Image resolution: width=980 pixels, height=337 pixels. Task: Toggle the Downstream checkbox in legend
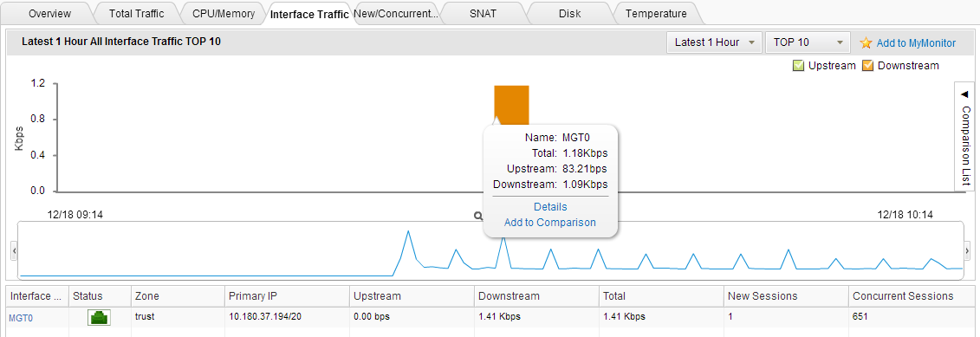868,66
